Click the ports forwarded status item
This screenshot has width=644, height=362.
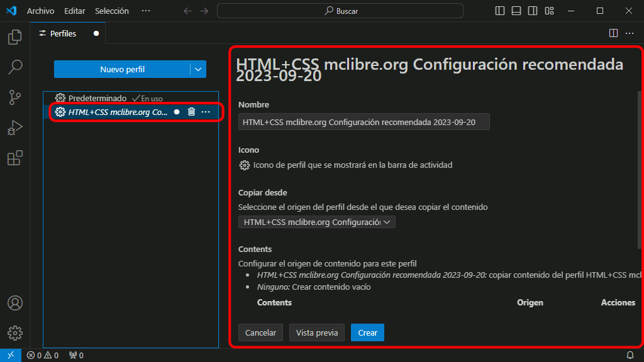click(76, 356)
